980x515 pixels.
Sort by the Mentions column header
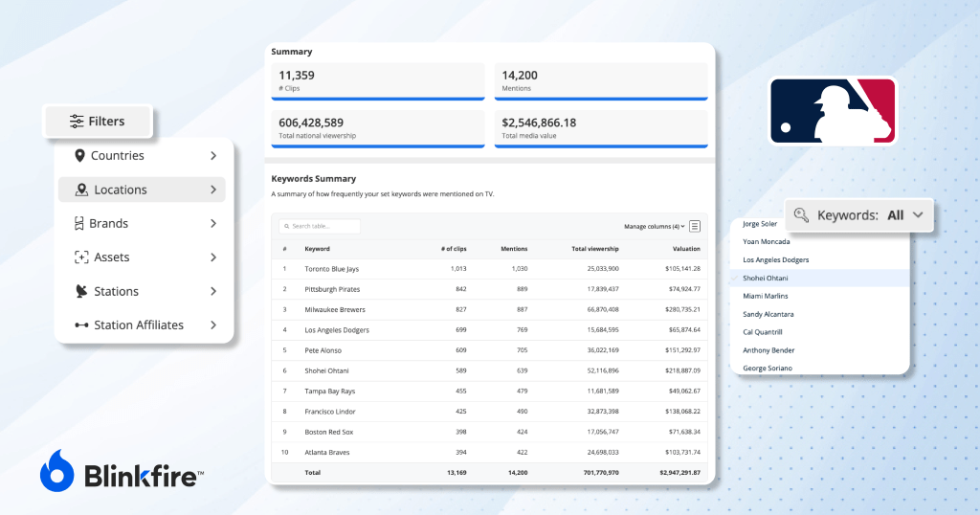[514, 249]
